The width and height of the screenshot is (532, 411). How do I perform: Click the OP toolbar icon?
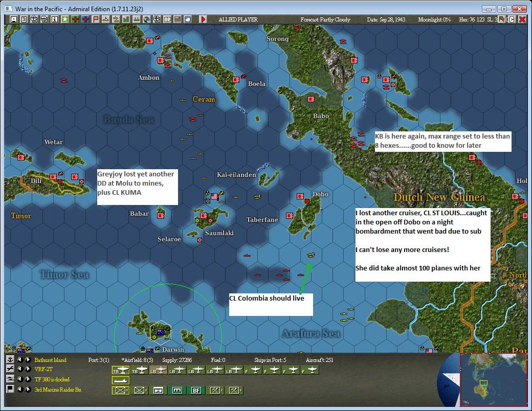pos(167,19)
